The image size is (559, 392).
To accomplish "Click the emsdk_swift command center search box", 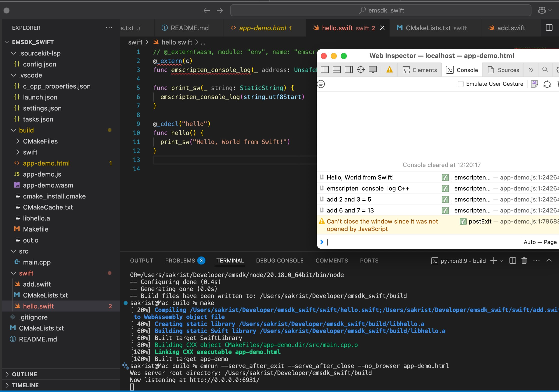I will (381, 10).
